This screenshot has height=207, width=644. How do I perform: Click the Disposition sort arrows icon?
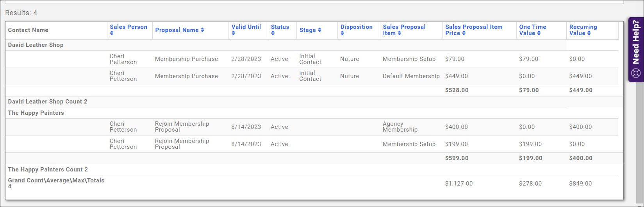342,34
